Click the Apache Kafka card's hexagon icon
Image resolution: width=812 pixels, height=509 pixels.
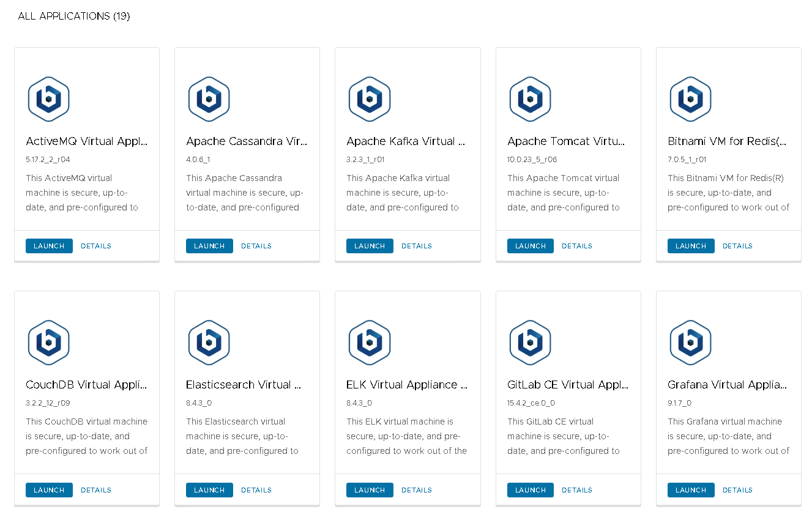click(369, 99)
